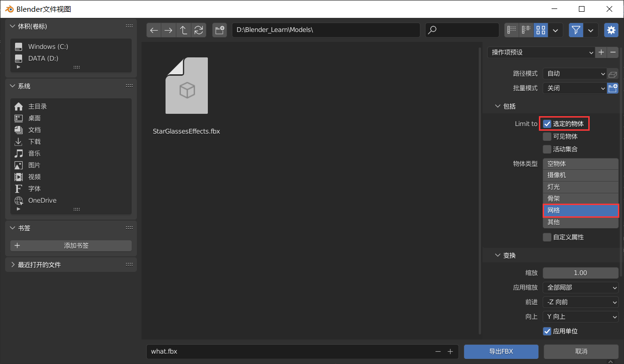Screen dimensions: 624x364
Task: Open display settings dropdown arrow
Action: [555, 30]
